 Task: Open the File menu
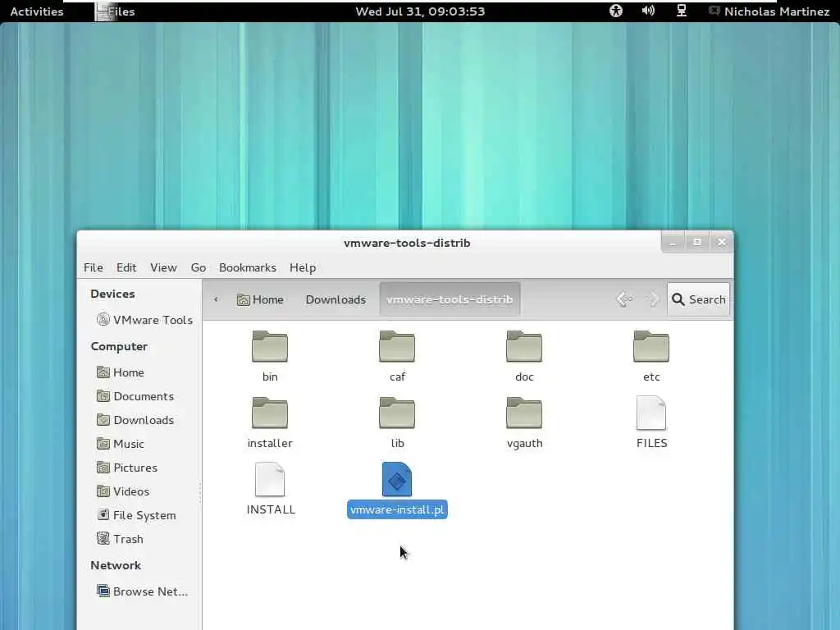[x=94, y=267]
